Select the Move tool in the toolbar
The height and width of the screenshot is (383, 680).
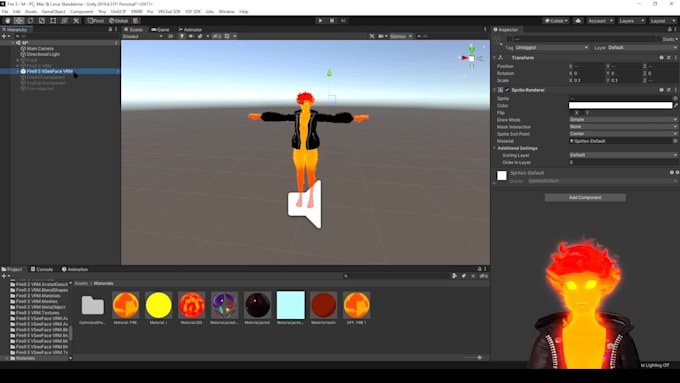coord(19,20)
